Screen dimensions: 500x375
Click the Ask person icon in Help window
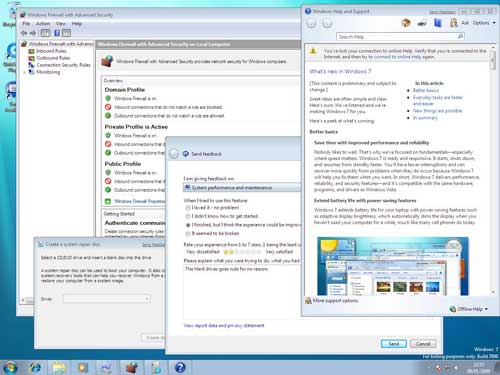pos(453,23)
